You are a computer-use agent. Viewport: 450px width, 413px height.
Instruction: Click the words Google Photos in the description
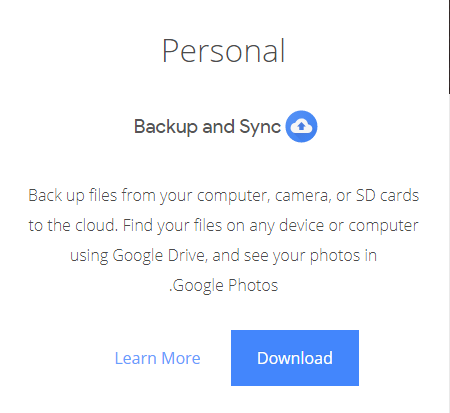click(225, 286)
